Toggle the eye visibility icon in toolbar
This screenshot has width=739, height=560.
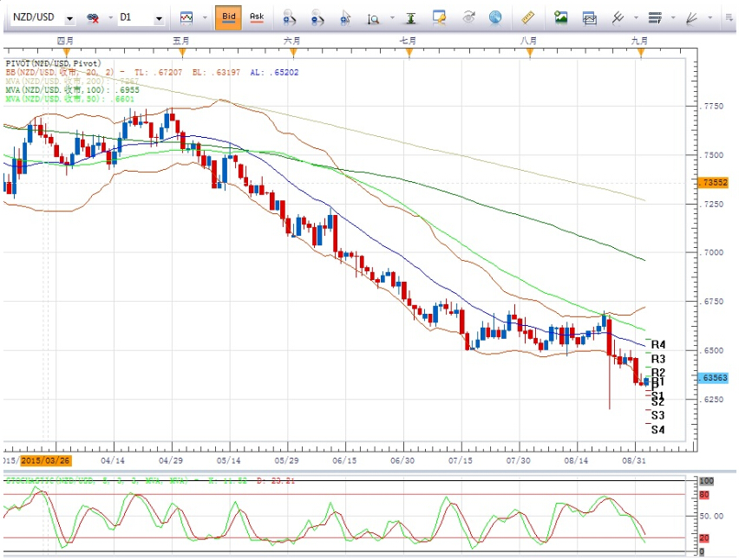coord(468,16)
